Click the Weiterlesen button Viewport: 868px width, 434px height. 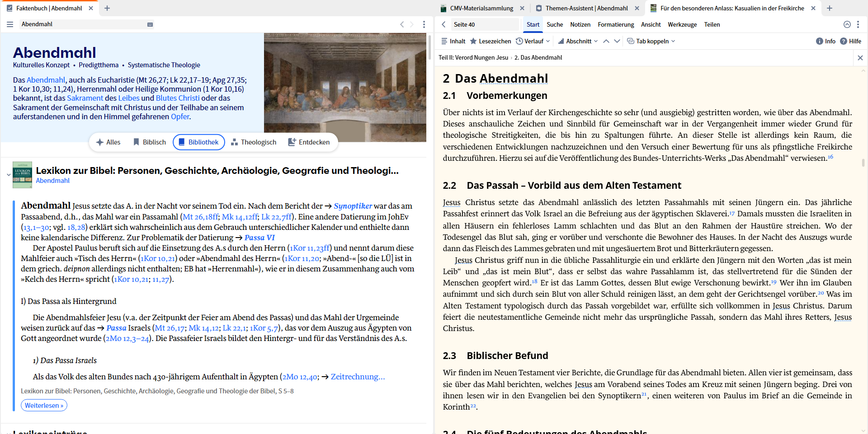(x=44, y=405)
